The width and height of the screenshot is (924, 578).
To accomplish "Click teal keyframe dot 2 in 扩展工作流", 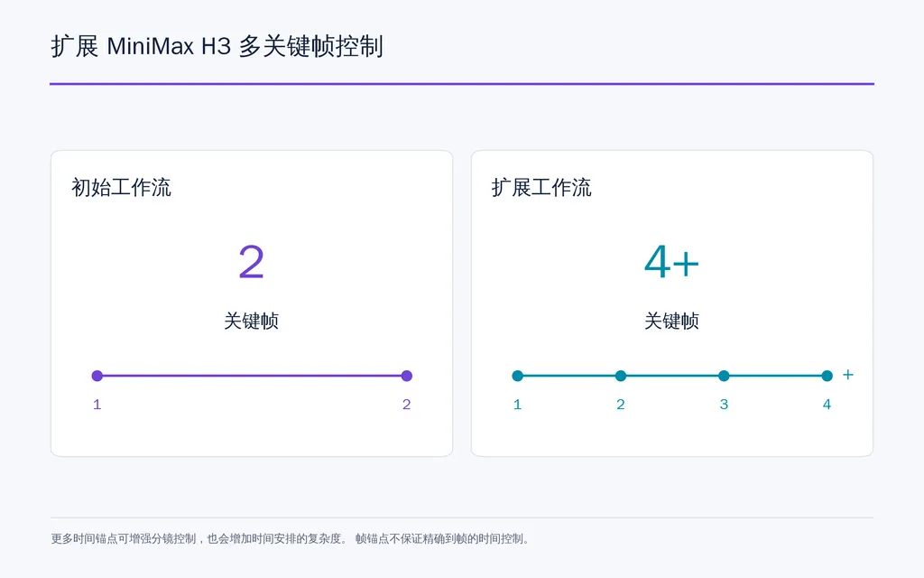I will pyautogui.click(x=621, y=376).
